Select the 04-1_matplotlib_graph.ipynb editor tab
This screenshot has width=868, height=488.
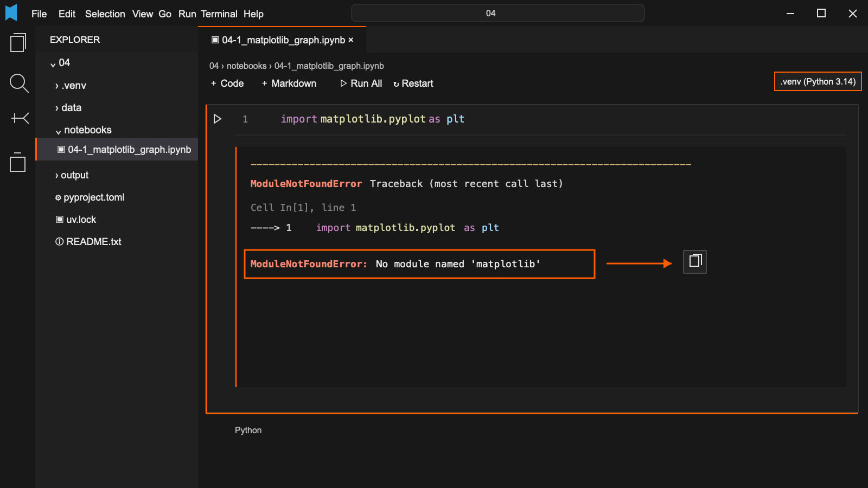pos(282,40)
